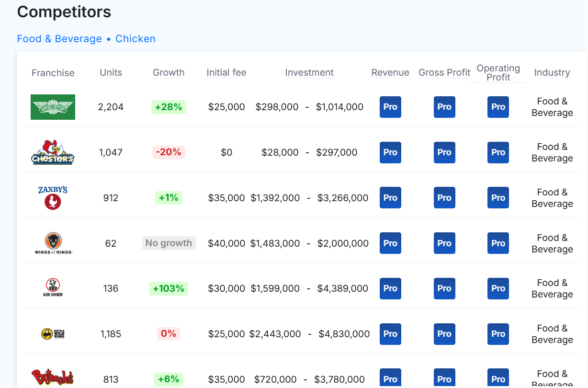
Task: Click the $298,000 investment minimum
Action: pos(277,107)
